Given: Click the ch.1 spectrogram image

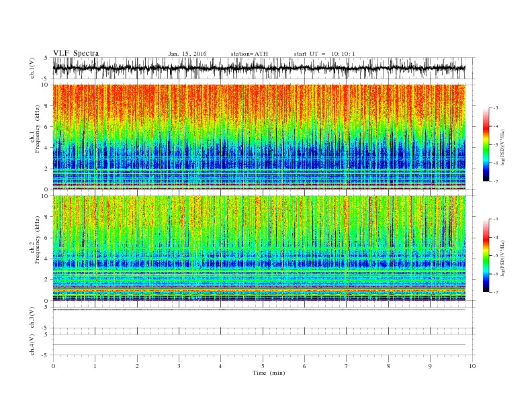Looking at the screenshot, I should pos(259,137).
